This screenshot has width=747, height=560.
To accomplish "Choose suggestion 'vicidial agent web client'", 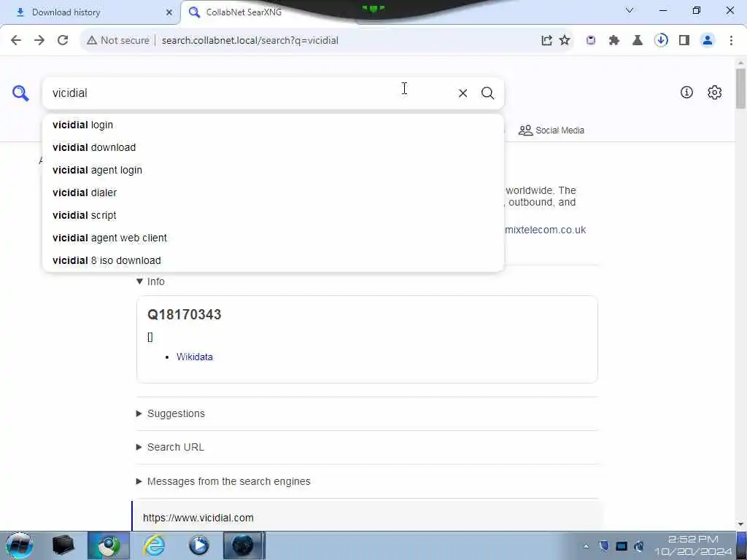I will click(x=273, y=238).
